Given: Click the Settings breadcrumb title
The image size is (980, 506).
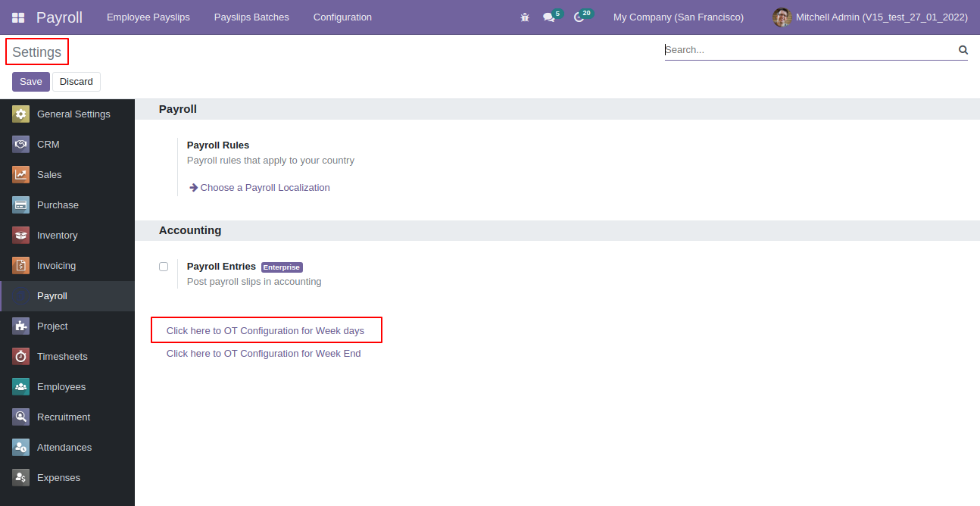Looking at the screenshot, I should pyautogui.click(x=36, y=52).
